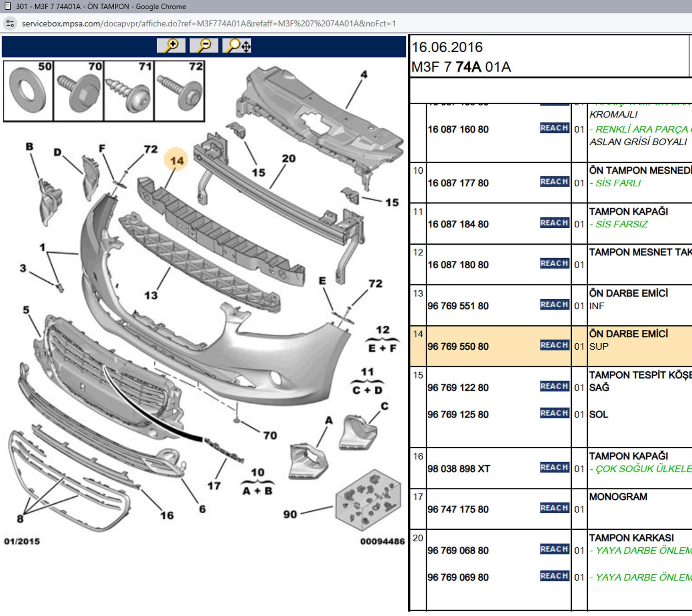Click part number 96 769 122 80
Screen dimensions: 692x616
click(458, 388)
